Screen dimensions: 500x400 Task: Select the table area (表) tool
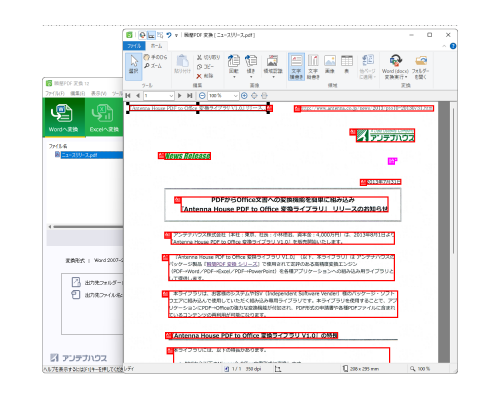point(347,64)
